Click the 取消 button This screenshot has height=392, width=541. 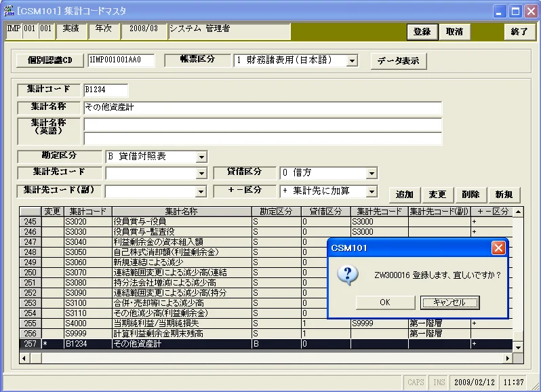coord(454,32)
